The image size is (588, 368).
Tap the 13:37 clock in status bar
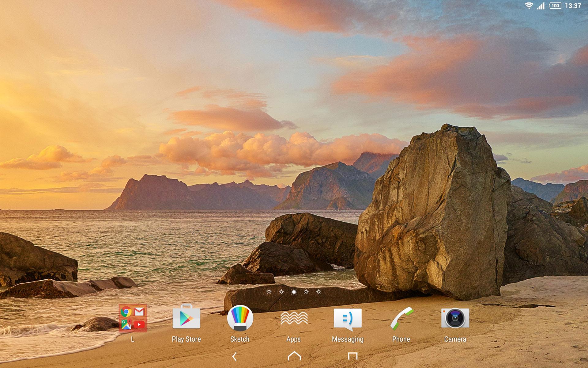point(573,6)
